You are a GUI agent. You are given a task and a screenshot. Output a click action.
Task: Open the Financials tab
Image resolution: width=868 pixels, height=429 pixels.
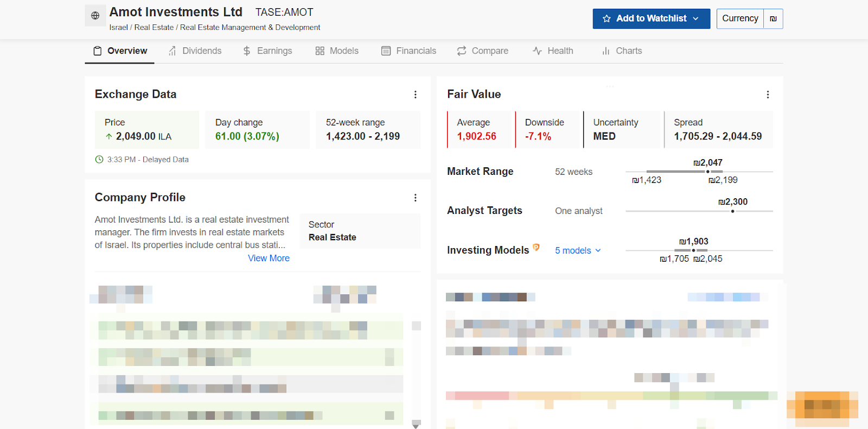(409, 51)
